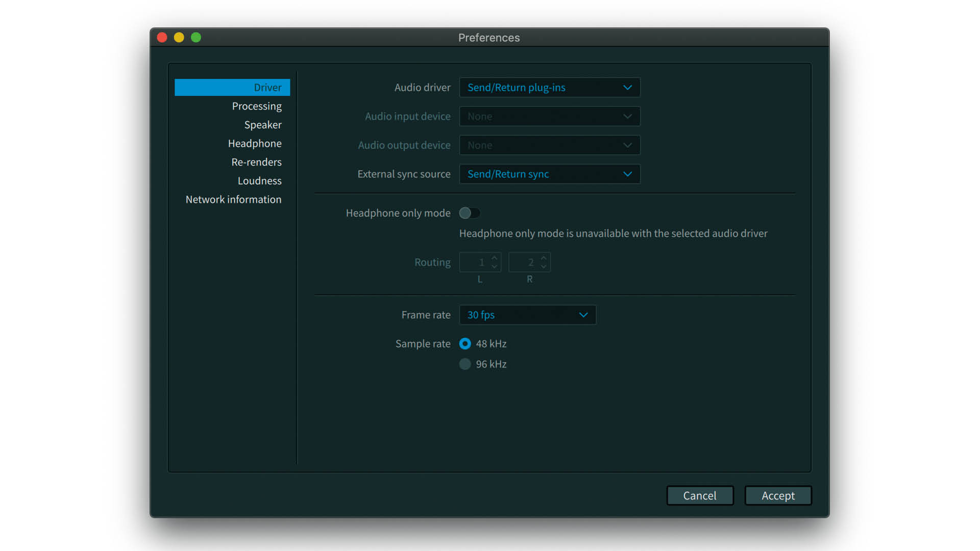
Task: Open the Frame rate dropdown
Action: 527,315
